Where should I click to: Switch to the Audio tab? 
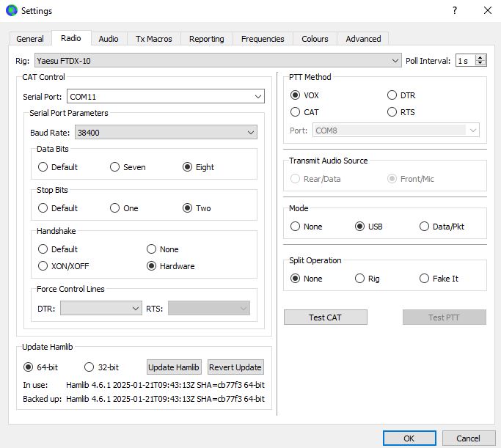point(109,39)
